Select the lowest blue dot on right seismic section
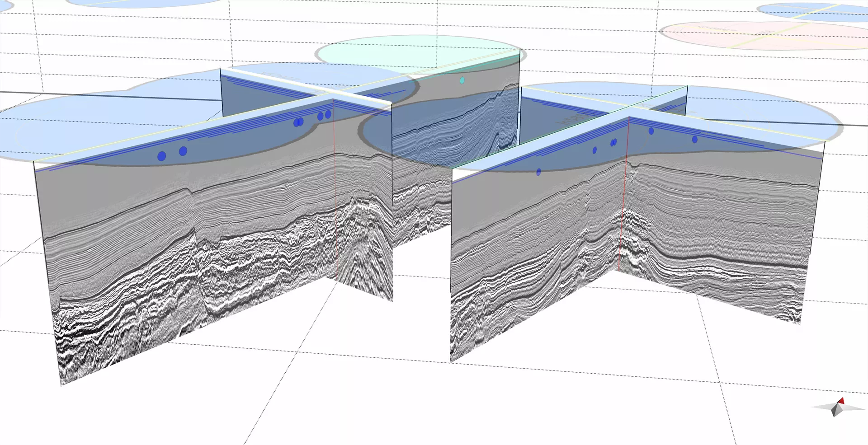This screenshot has height=445, width=868. point(538,172)
